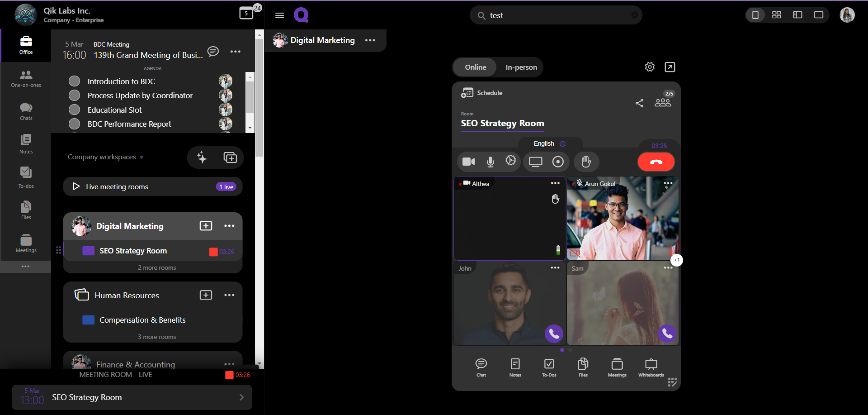Open Compensation & Benefits room
This screenshot has width=868, height=415.
142,320
